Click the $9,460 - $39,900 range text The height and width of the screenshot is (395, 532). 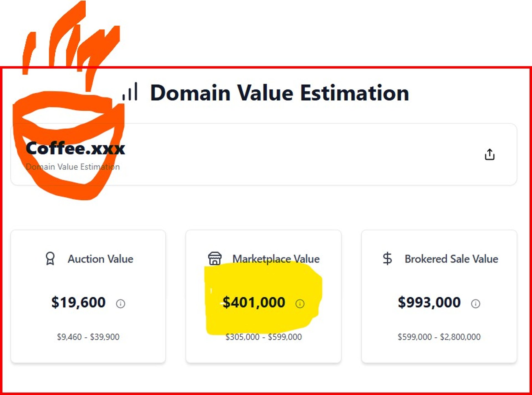(88, 337)
